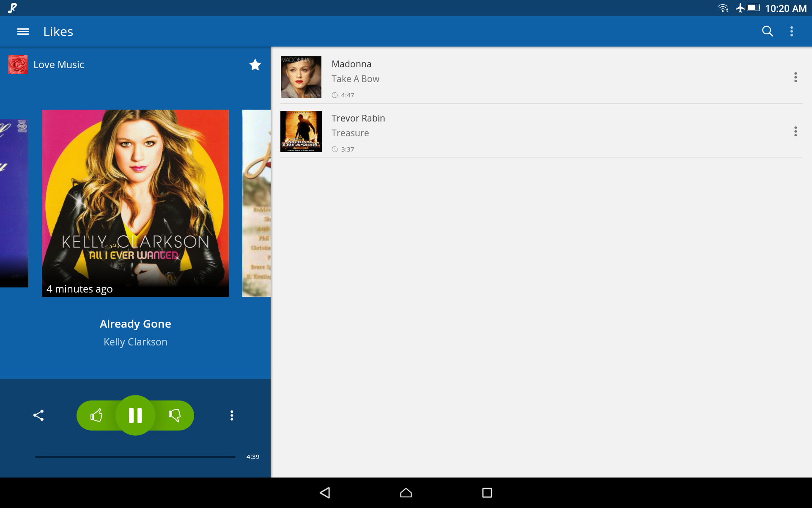Pause playback
The image size is (812, 508).
135,415
